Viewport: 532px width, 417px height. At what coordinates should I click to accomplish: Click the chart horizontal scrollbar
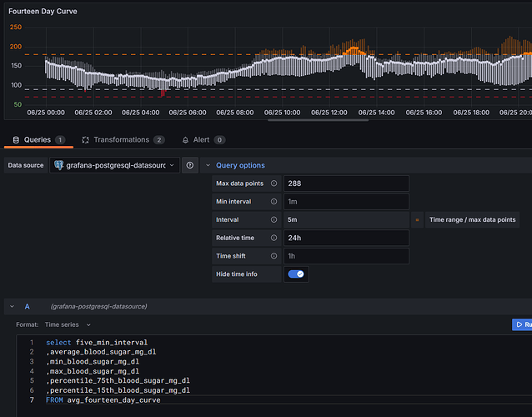pos(318,120)
